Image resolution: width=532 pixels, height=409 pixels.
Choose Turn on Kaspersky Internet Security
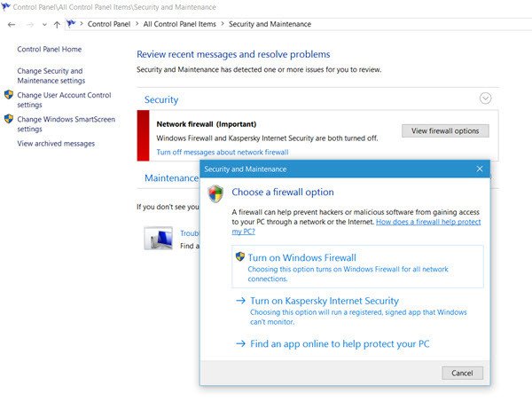pos(325,301)
